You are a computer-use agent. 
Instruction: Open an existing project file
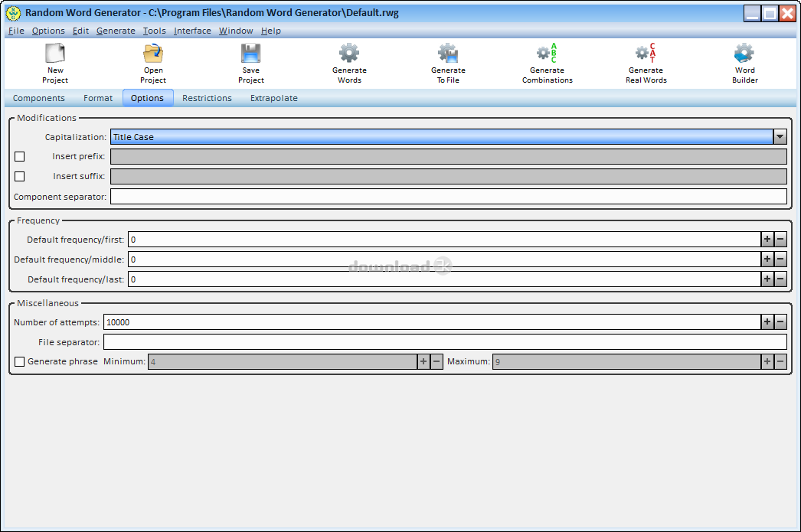(152, 61)
